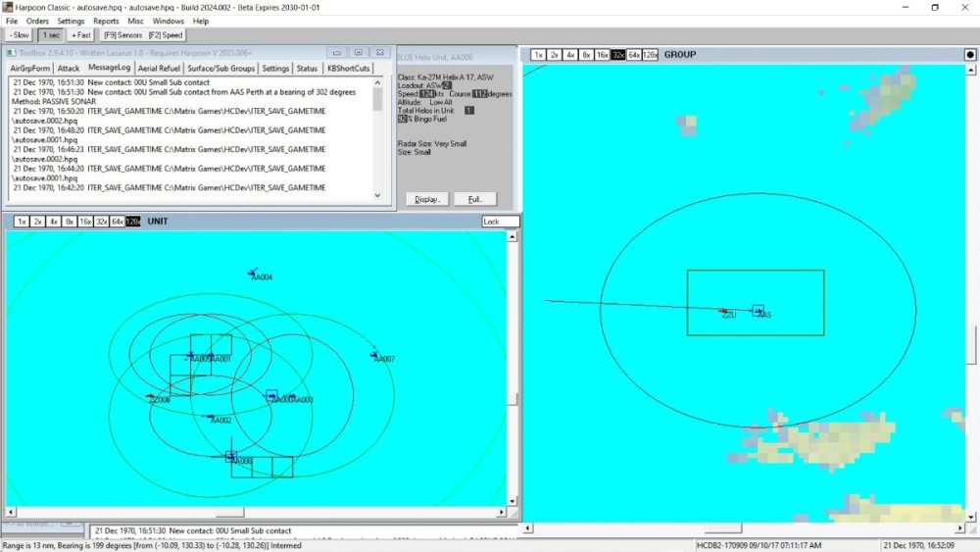Viewport: 980px width, 552px height.
Task: Click the -Slow time button
Action: pyautogui.click(x=20, y=35)
